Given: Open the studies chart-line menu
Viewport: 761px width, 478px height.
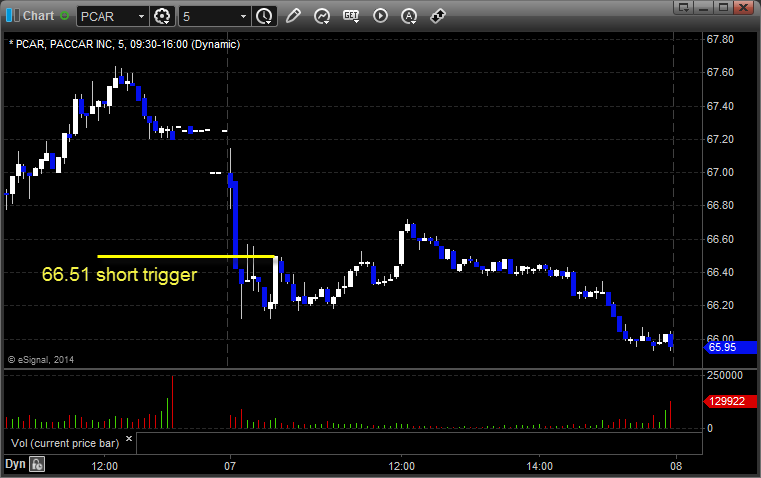Looking at the screenshot, I should click(x=322, y=16).
